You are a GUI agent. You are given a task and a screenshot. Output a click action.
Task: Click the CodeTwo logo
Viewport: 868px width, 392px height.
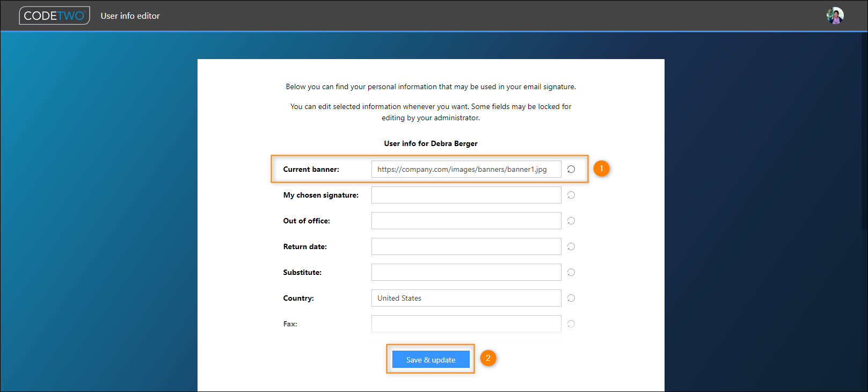click(x=54, y=16)
